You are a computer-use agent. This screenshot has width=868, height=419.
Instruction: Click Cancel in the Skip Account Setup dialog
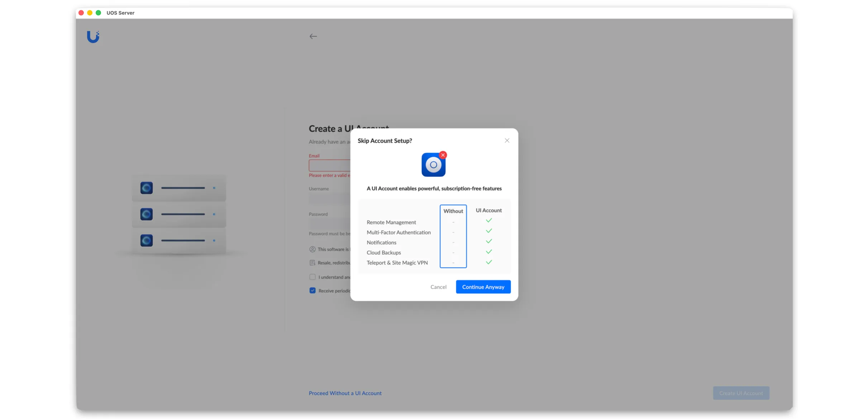tap(438, 286)
